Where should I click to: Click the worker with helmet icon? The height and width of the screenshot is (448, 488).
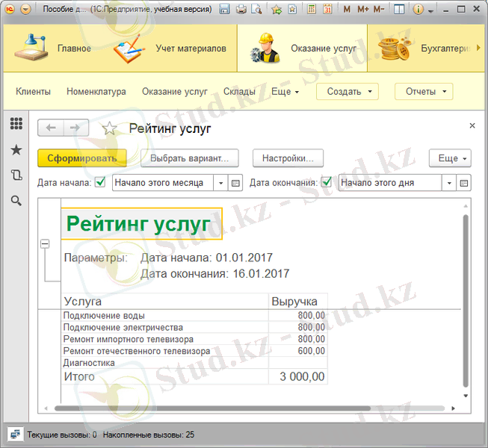tap(265, 49)
